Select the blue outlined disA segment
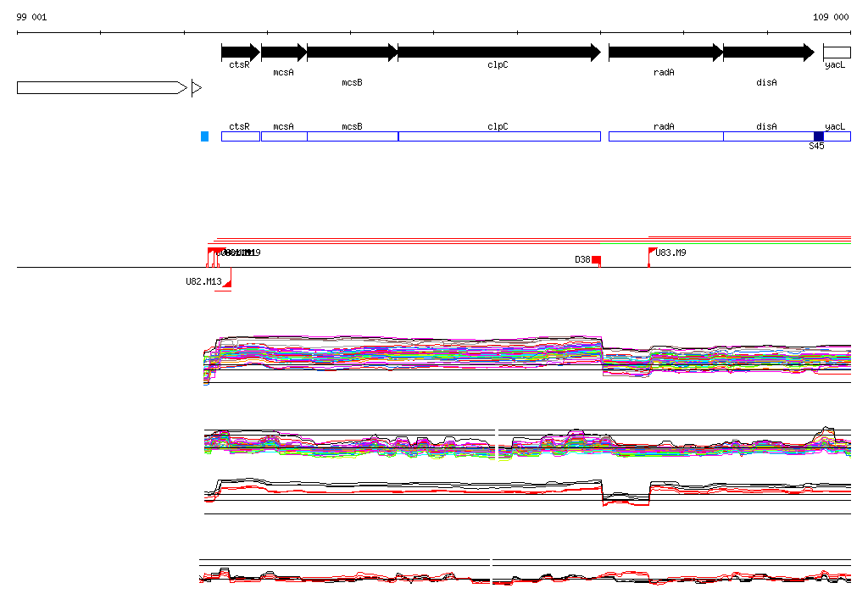 (767, 136)
